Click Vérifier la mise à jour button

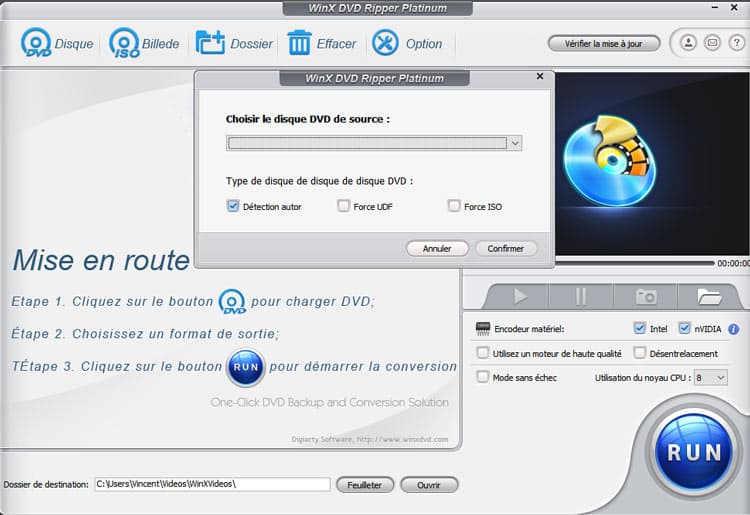(x=604, y=44)
